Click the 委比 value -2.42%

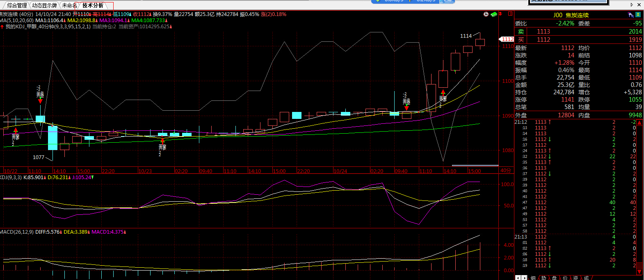coord(565,23)
